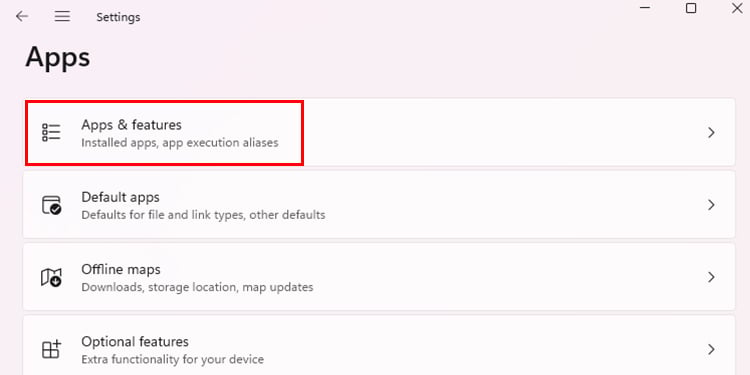Expand Optional features using its chevron
The image size is (750, 375).
coord(711,349)
